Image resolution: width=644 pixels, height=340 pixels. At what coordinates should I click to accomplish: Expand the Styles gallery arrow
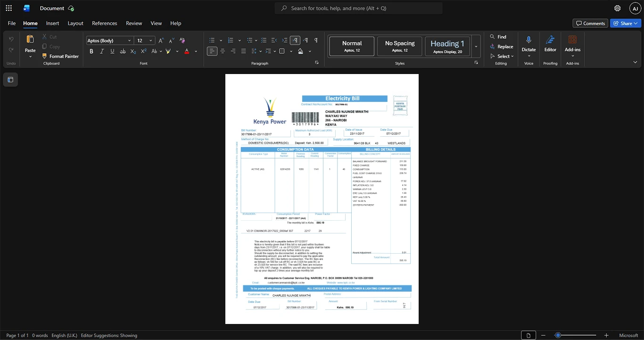(476, 47)
